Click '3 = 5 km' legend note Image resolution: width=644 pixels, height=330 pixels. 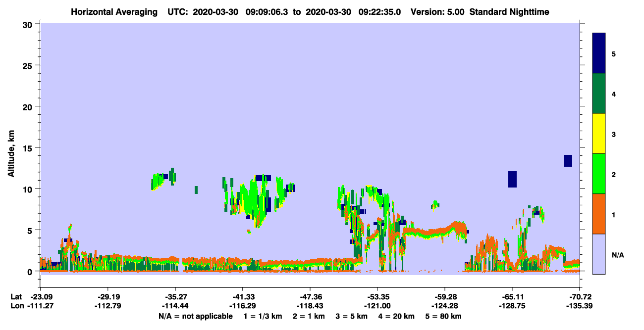point(351,316)
